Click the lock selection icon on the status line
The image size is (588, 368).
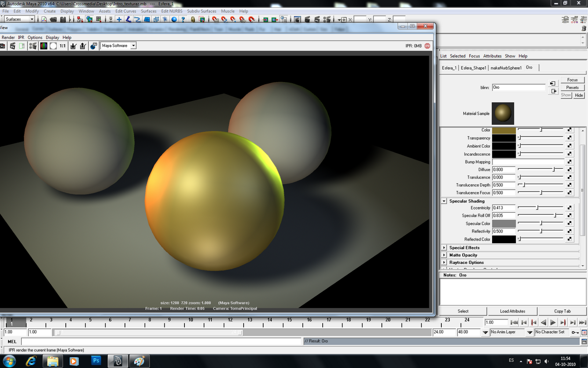pos(193,19)
